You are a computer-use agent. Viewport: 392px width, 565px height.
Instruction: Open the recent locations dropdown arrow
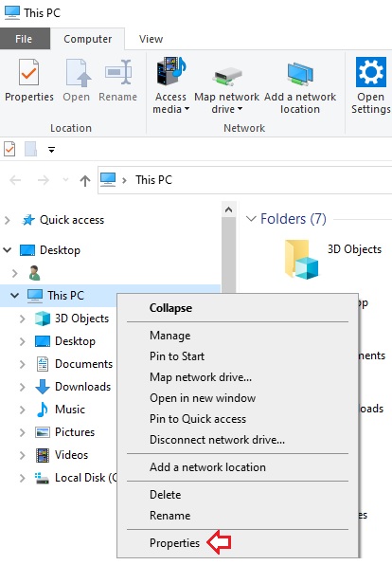click(x=65, y=179)
